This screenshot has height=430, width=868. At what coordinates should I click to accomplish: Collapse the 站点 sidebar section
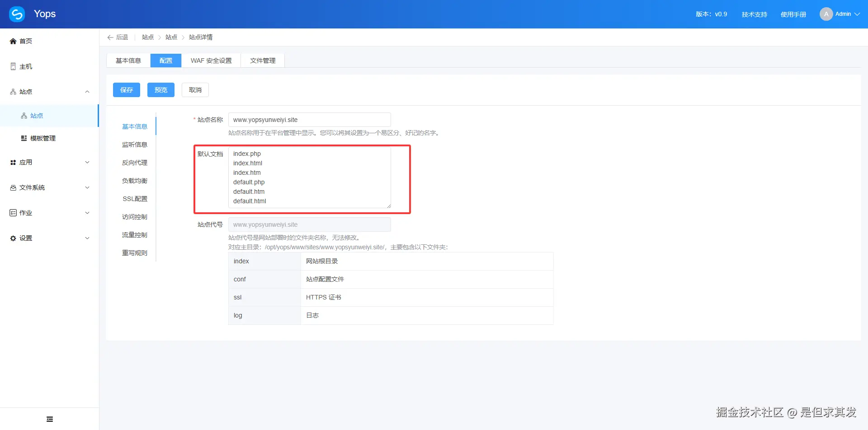click(x=87, y=91)
